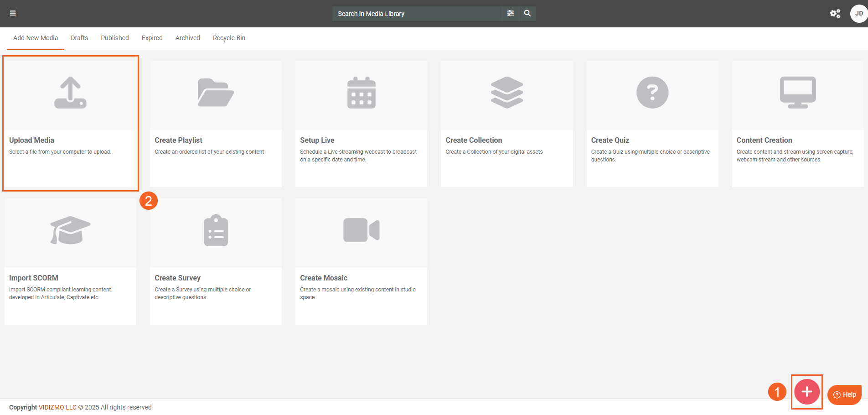Click the Setup Live calendar icon

pos(361,93)
